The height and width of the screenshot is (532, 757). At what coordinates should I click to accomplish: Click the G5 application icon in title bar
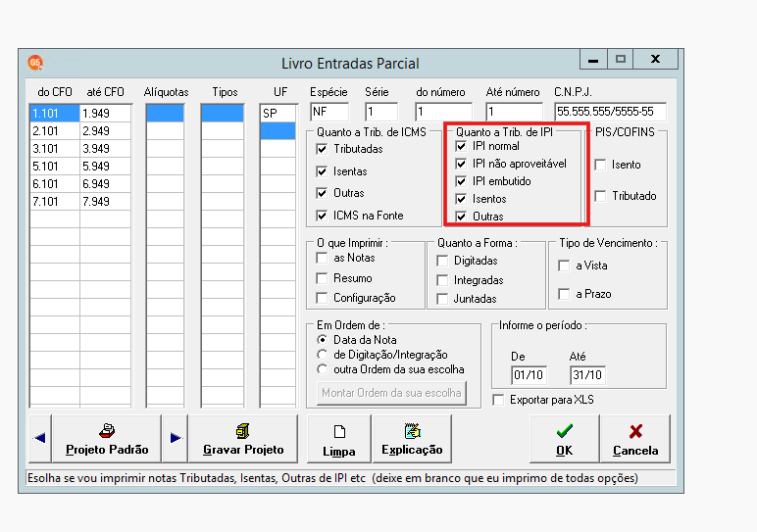pos(35,63)
